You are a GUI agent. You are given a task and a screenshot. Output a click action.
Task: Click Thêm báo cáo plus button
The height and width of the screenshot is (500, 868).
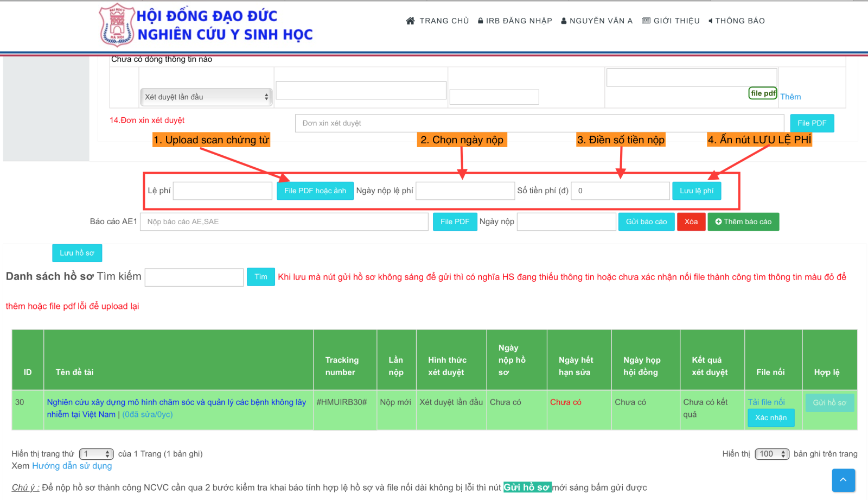[x=743, y=222]
